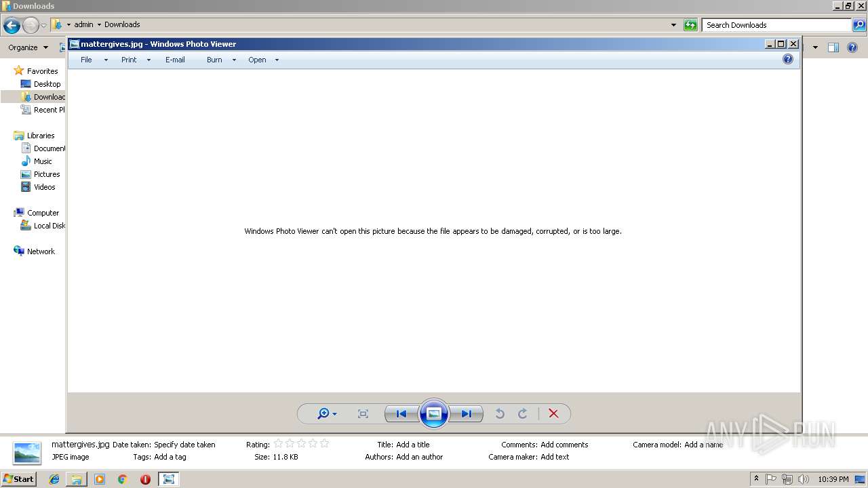Rotate the picture counterclockwise
This screenshot has width=868, height=488.
[x=500, y=413]
